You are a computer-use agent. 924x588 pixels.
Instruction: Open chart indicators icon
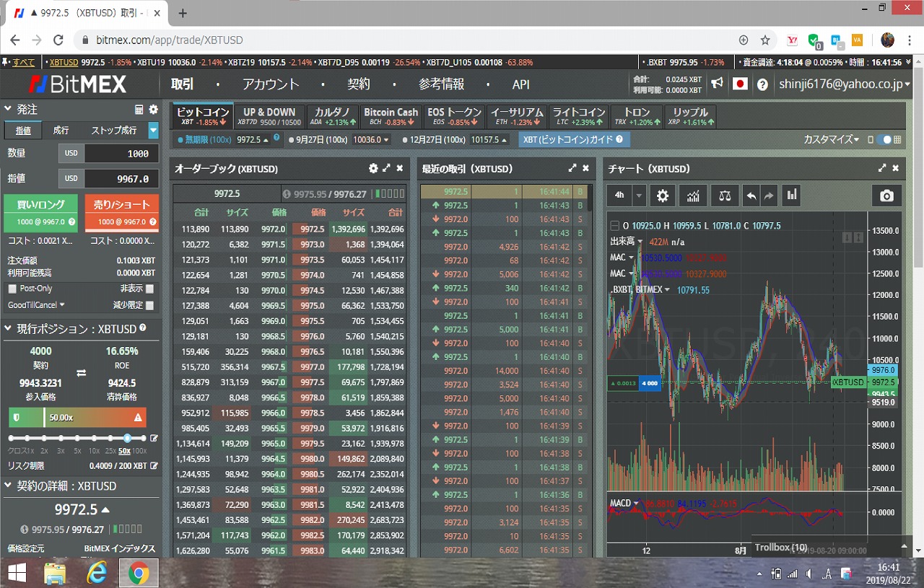(693, 196)
